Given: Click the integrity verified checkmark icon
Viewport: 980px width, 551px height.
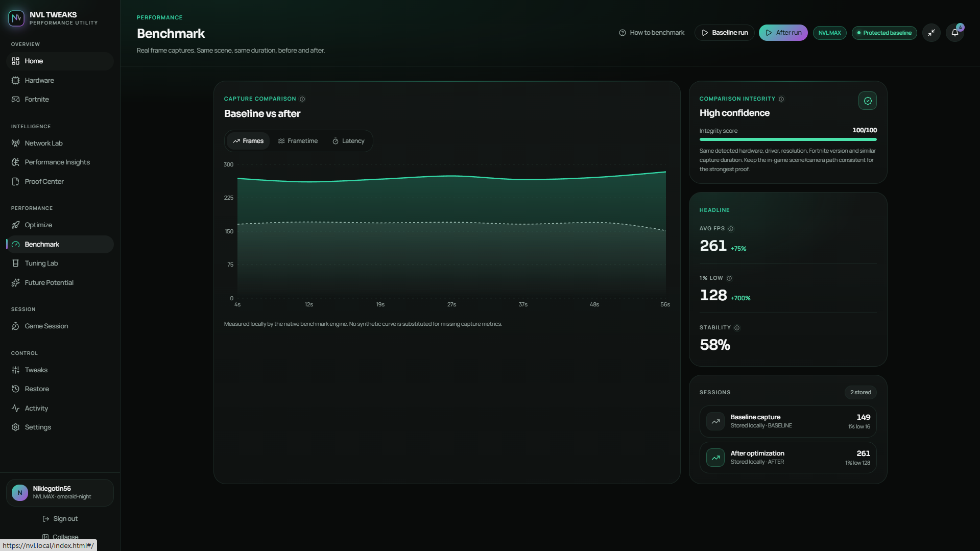Looking at the screenshot, I should tap(868, 101).
